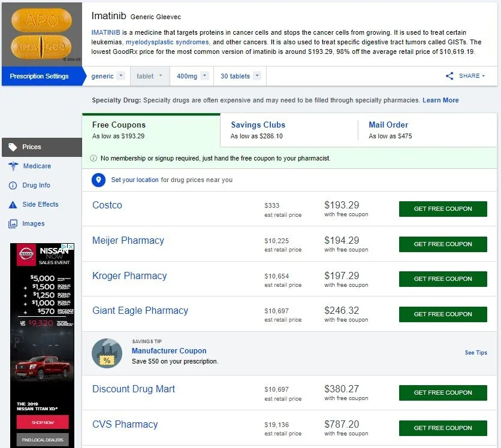The width and height of the screenshot is (501, 448).
Task: Click the Manufacturer Coupon factory icon
Action: pyautogui.click(x=107, y=353)
